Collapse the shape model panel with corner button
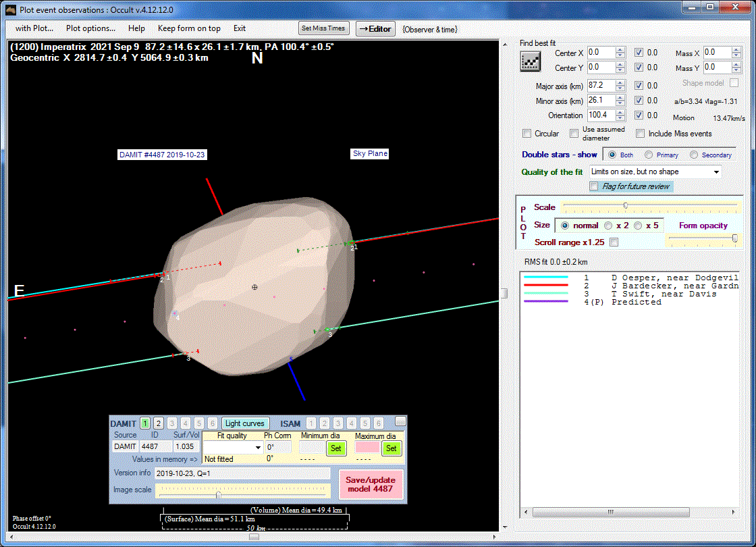The width and height of the screenshot is (756, 547). pyautogui.click(x=400, y=422)
